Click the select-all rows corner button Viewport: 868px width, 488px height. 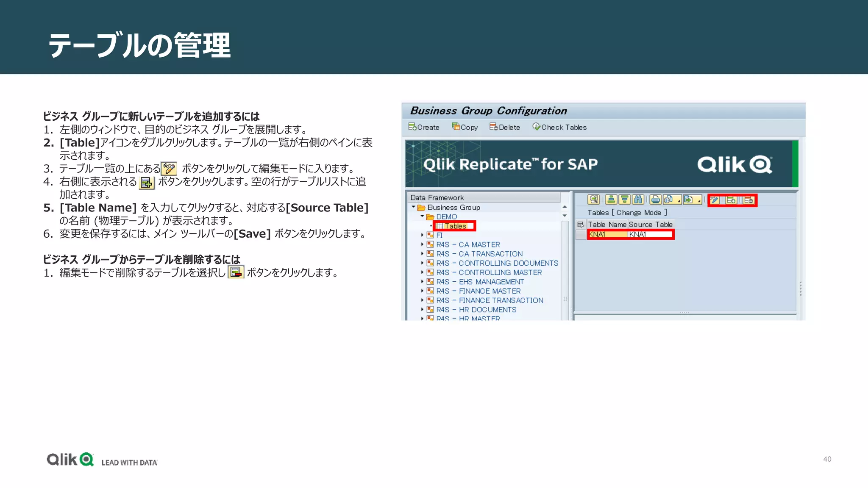pyautogui.click(x=581, y=225)
